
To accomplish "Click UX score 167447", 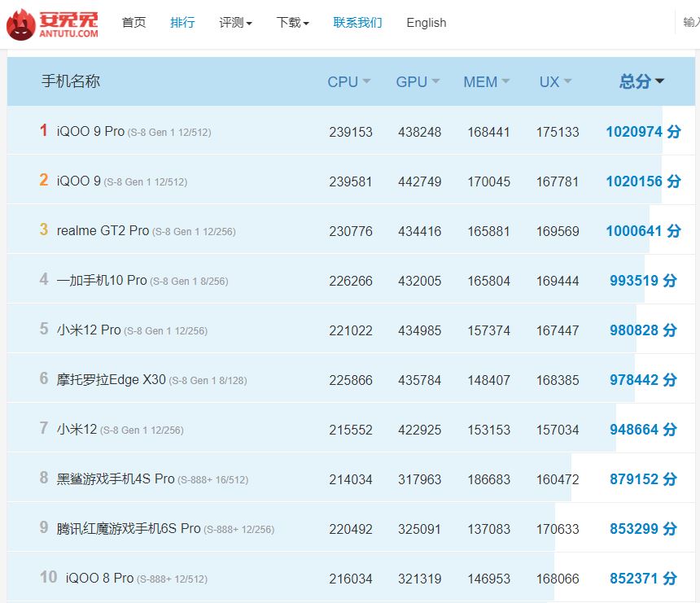I will pos(558,330).
